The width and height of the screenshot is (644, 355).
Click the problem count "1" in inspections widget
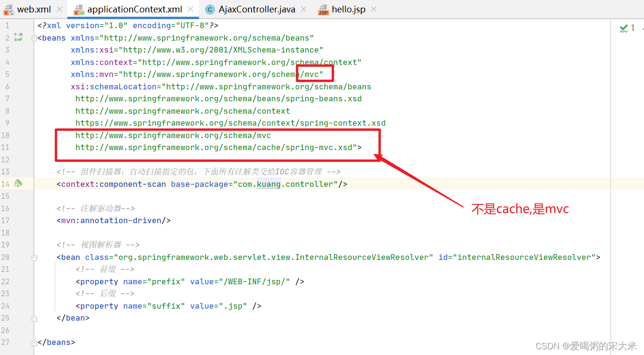[633, 28]
